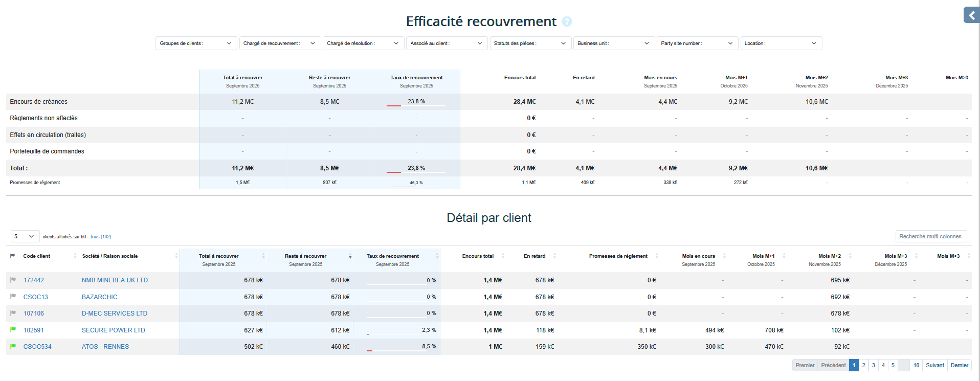Open the Groupes de clients filter
The width and height of the screenshot is (980, 381).
tap(196, 43)
